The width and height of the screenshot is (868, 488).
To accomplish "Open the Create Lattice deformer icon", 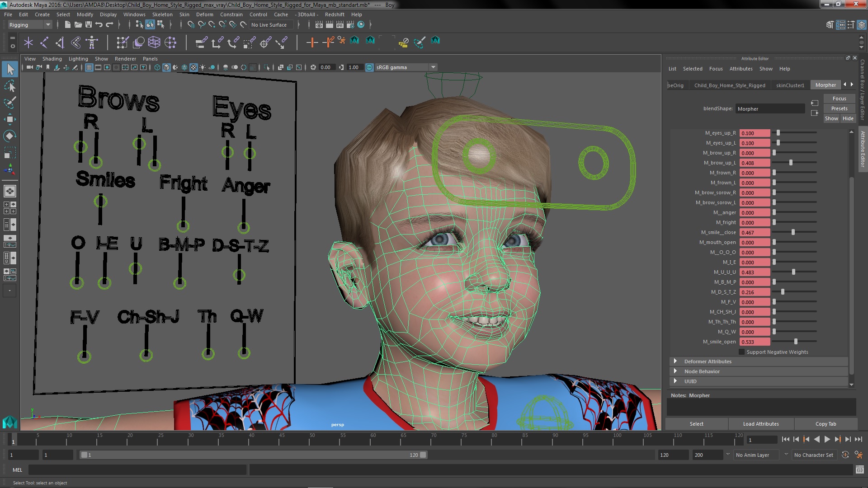I will [x=154, y=42].
